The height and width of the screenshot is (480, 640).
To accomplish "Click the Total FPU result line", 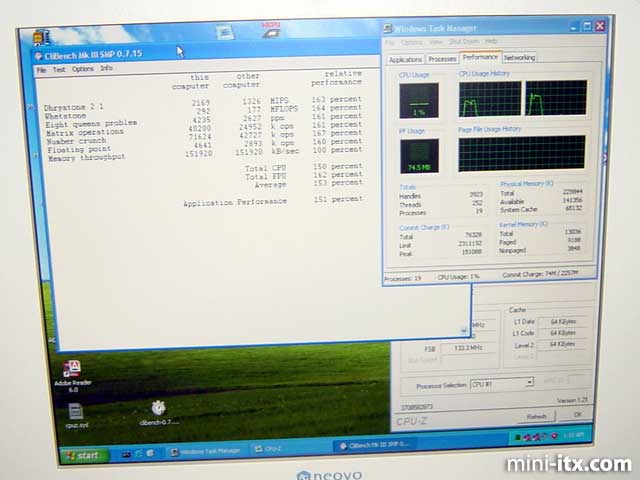I will [304, 176].
